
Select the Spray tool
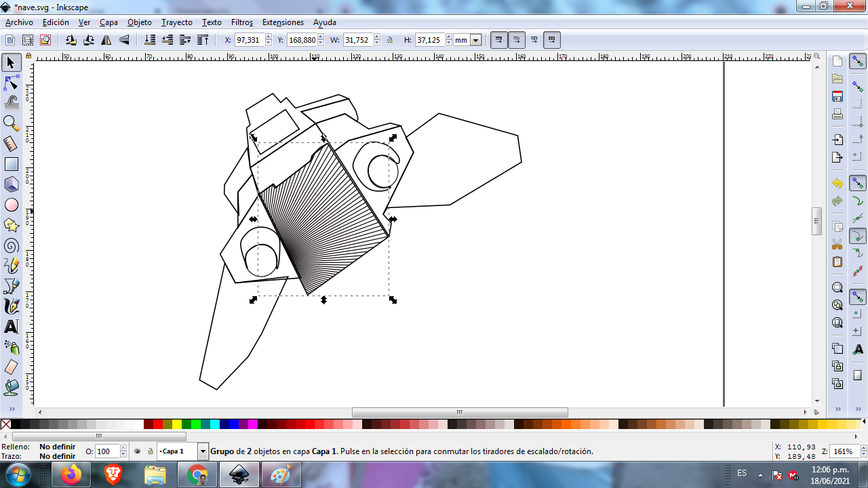(x=11, y=347)
